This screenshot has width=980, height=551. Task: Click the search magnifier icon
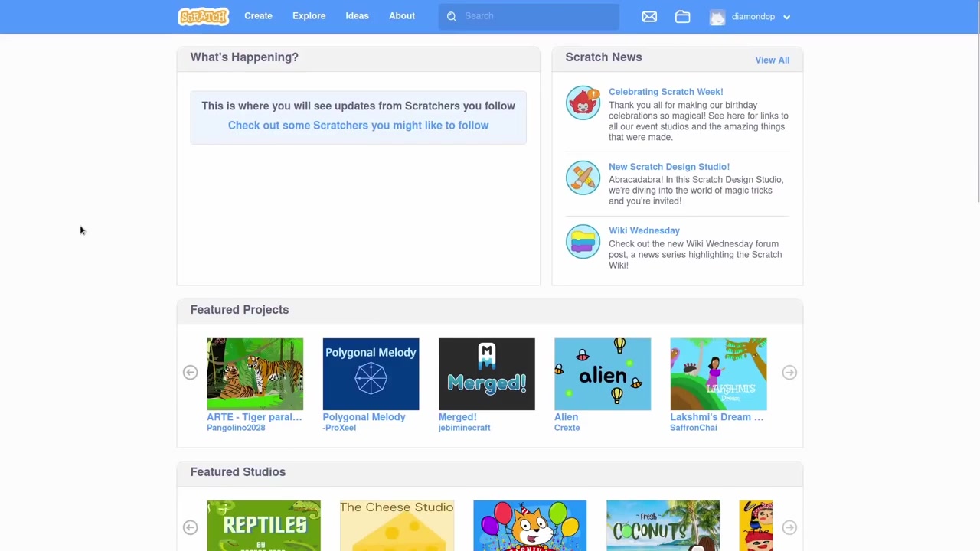[x=452, y=16]
